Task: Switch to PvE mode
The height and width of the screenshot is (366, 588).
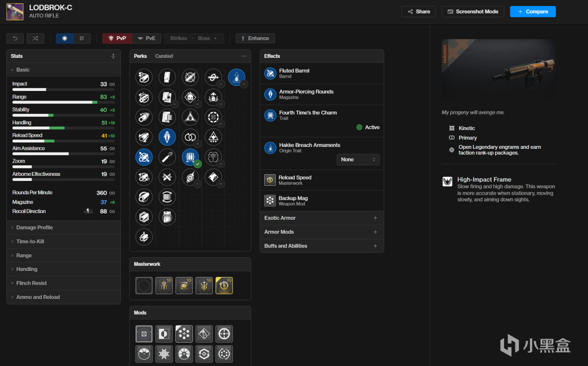Action: click(x=147, y=38)
